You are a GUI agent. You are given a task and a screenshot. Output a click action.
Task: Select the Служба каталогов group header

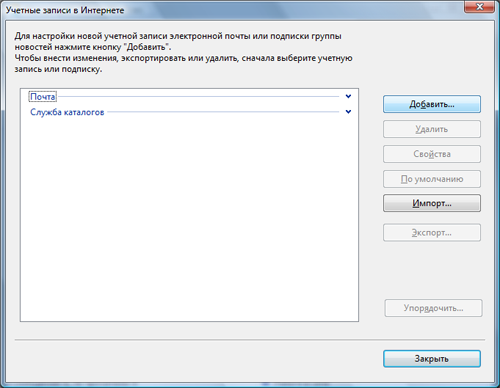67,112
